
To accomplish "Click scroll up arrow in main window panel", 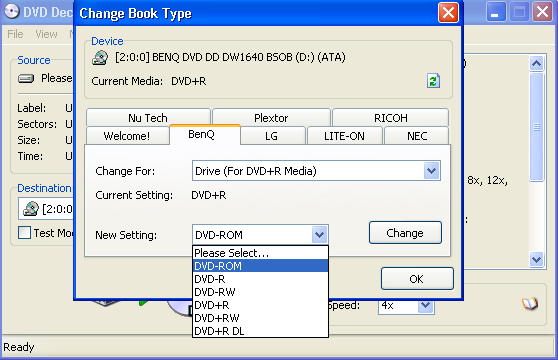I will tap(536, 64).
